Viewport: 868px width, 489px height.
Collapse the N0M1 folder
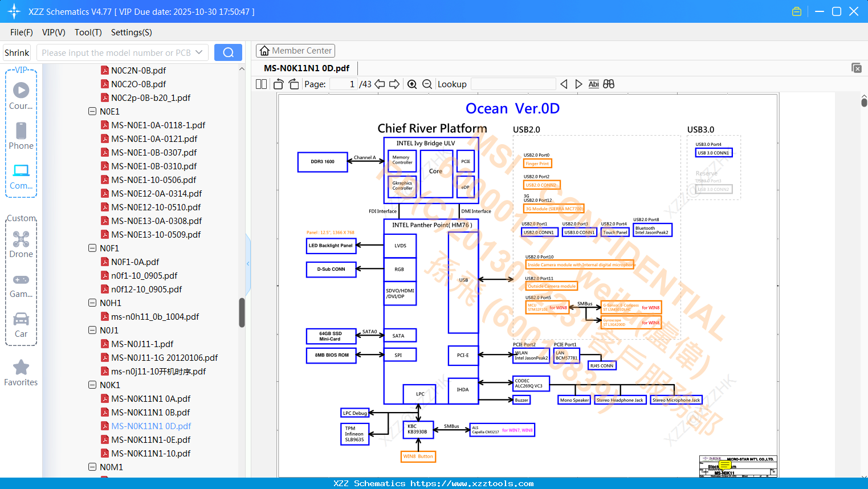pos(92,467)
